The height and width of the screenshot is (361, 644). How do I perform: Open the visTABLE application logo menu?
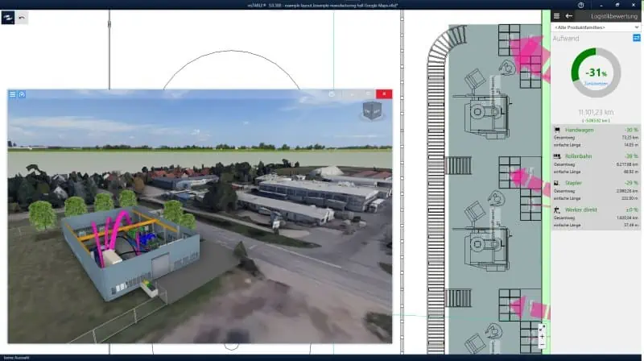pos(8,18)
